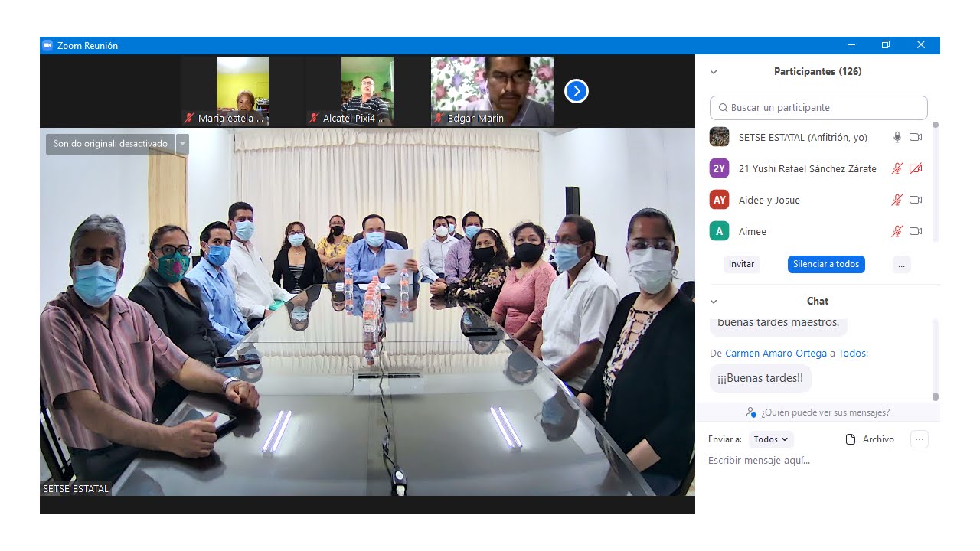
Task: Show next video thumbnails with blue arrow
Action: pyautogui.click(x=576, y=92)
